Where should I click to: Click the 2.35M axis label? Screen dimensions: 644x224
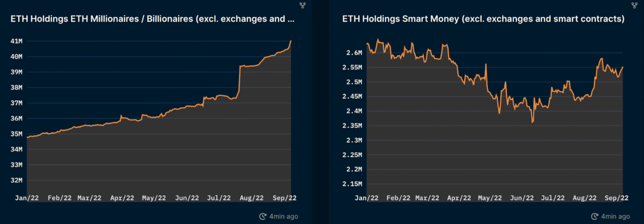coord(352,126)
